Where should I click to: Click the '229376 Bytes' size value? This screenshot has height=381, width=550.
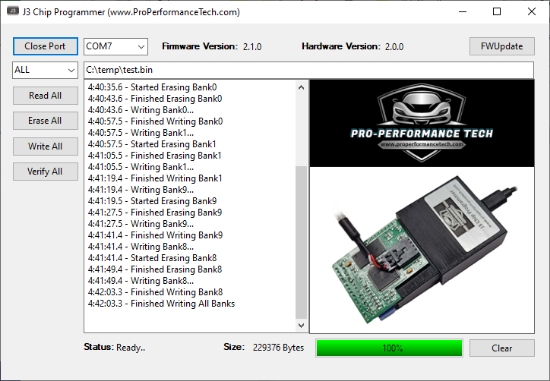(x=279, y=348)
